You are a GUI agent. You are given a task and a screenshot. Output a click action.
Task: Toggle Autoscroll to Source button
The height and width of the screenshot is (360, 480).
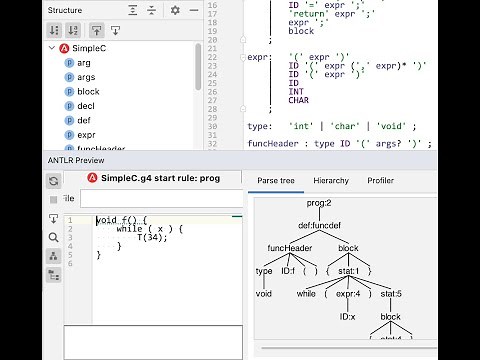pos(97,31)
